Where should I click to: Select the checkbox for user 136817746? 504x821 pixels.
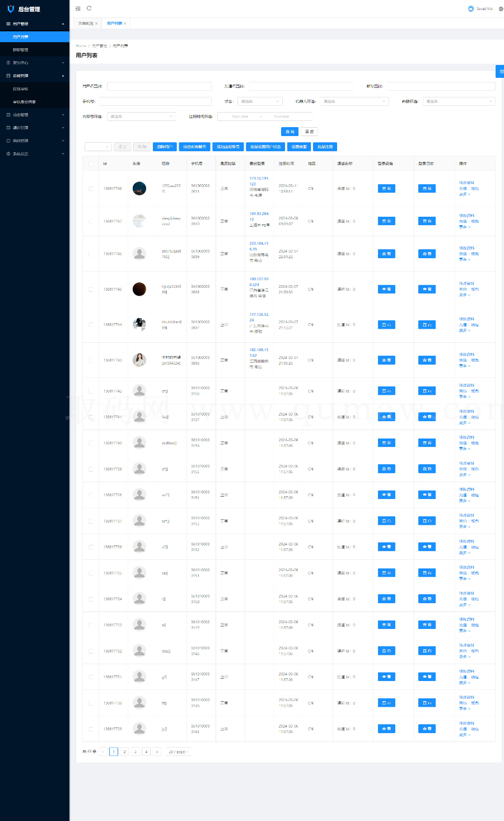(91, 254)
